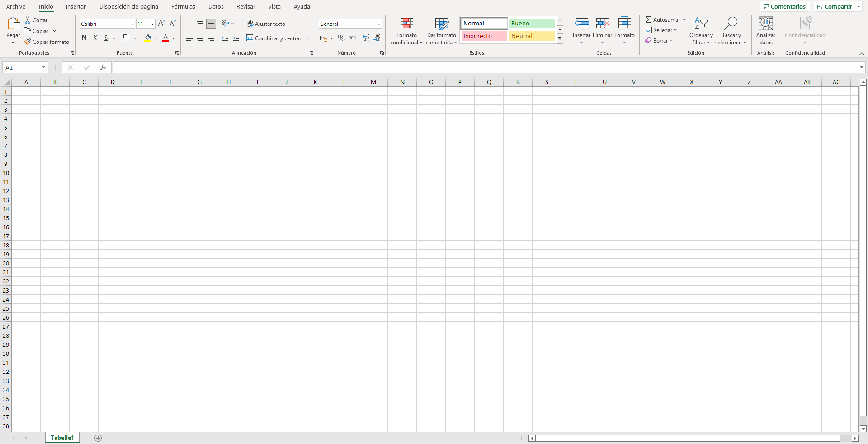Decrease decimal places icon
The height and width of the screenshot is (444, 868).
click(377, 38)
